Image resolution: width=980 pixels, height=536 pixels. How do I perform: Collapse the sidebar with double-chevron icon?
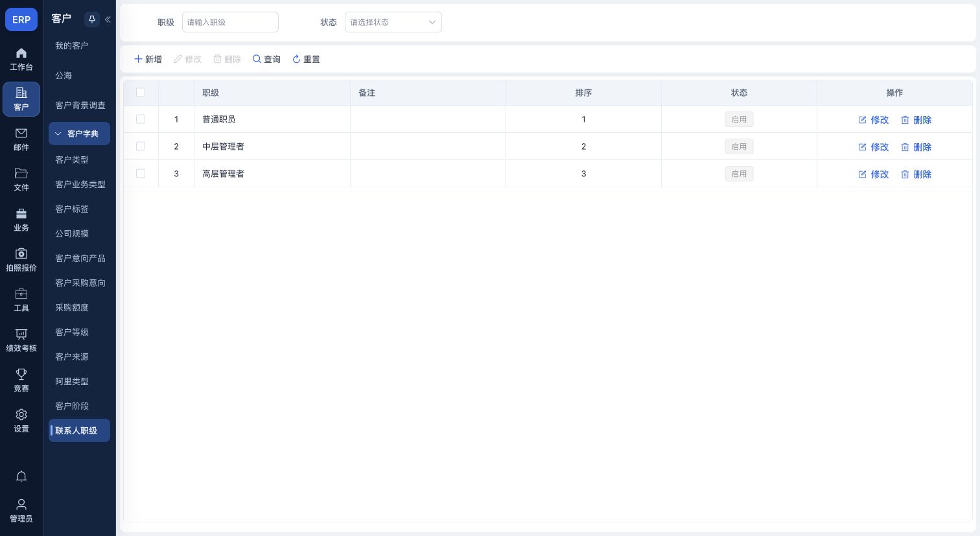(108, 19)
